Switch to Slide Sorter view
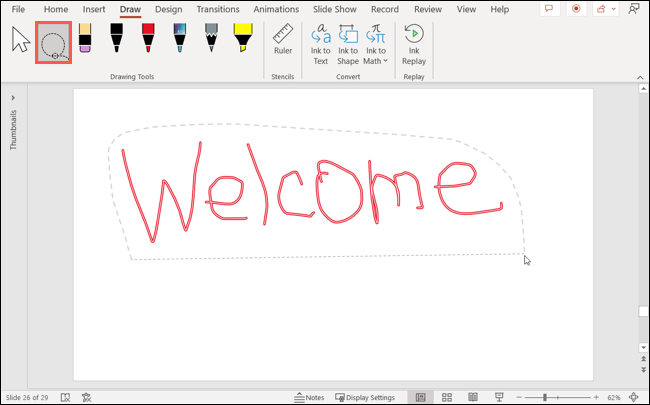Screen dimensions: 650x405 tap(446, 397)
